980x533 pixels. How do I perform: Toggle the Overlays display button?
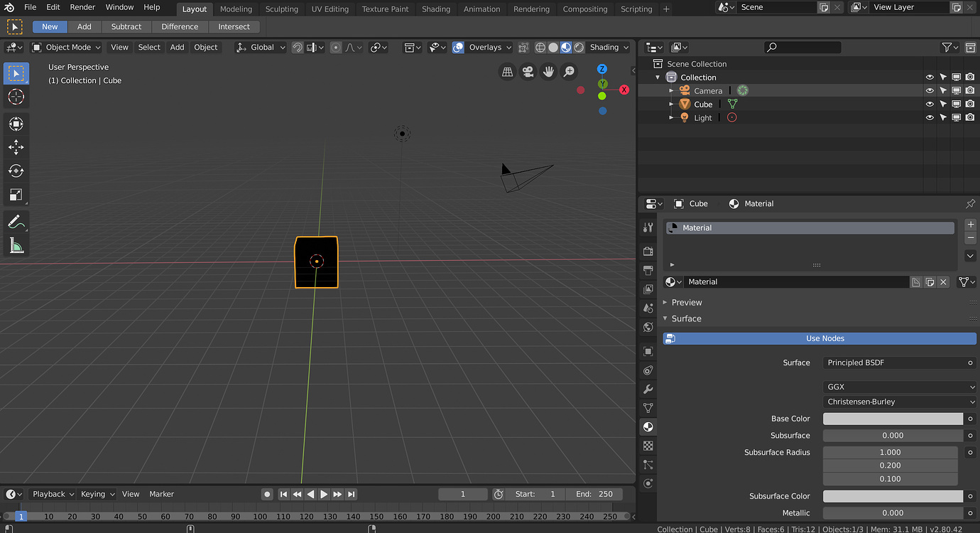[458, 48]
